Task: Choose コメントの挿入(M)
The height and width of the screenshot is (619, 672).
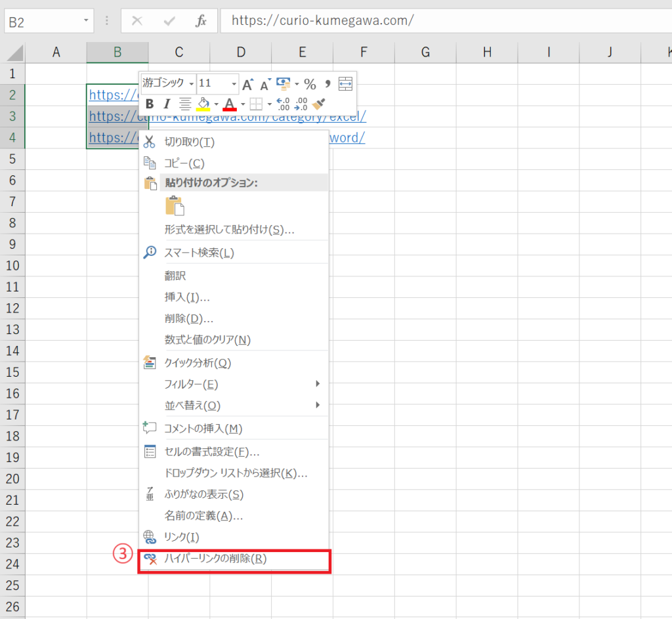Action: click(x=234, y=429)
